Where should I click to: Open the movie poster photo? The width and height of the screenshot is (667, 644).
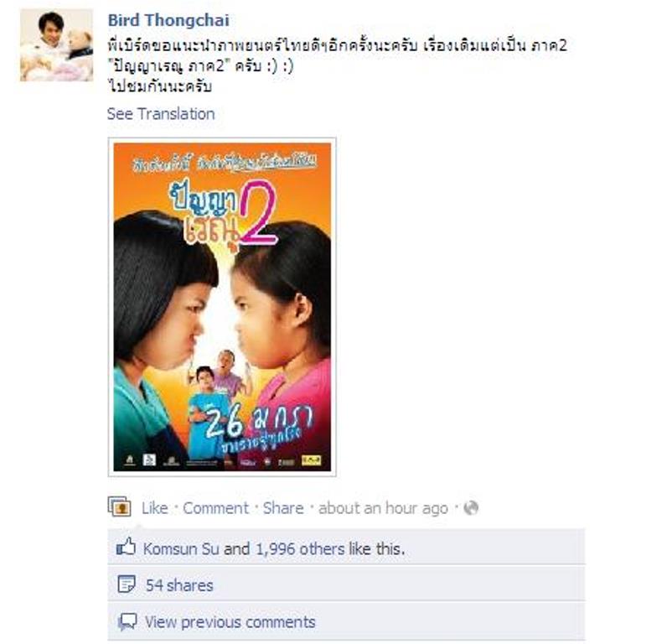tap(222, 307)
